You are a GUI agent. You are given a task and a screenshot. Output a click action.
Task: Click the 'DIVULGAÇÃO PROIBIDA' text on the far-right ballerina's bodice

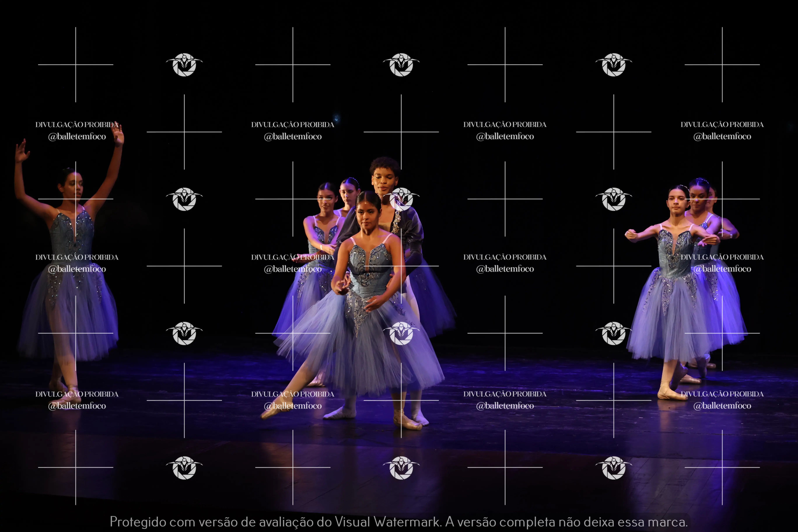(x=722, y=257)
